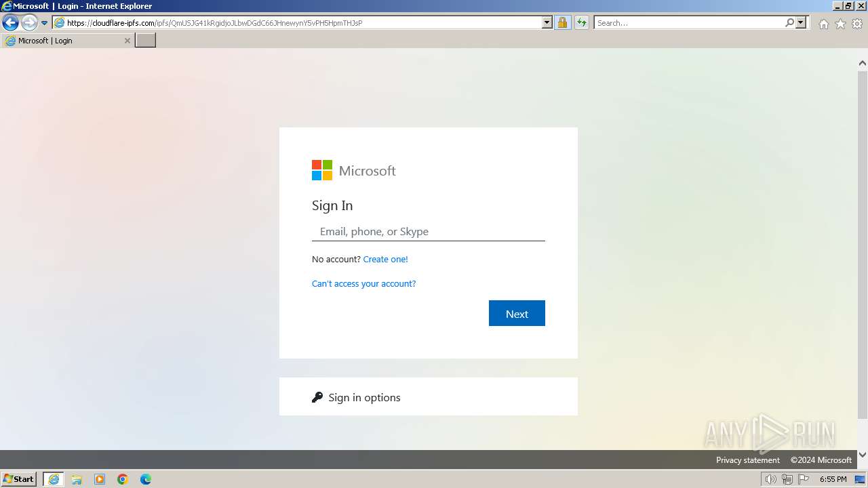Image resolution: width=868 pixels, height=488 pixels.
Task: Click the ©2024 Microsoft footer text
Action: point(821,460)
